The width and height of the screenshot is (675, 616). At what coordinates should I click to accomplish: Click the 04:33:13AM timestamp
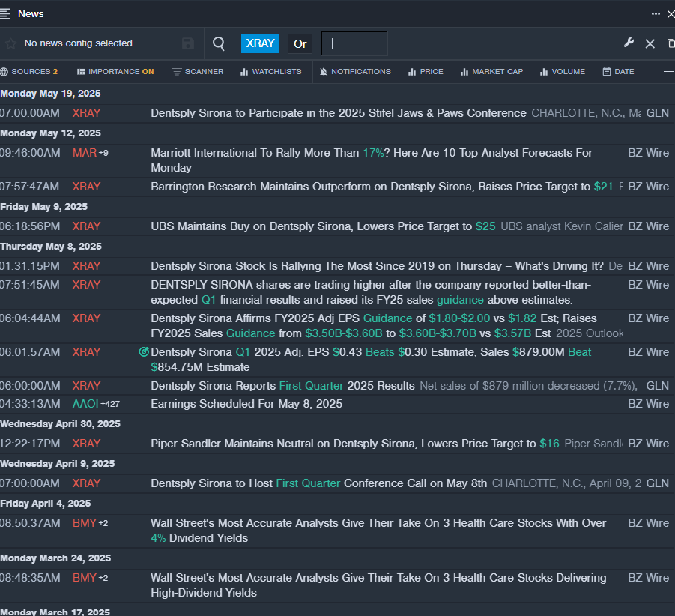pos(30,404)
